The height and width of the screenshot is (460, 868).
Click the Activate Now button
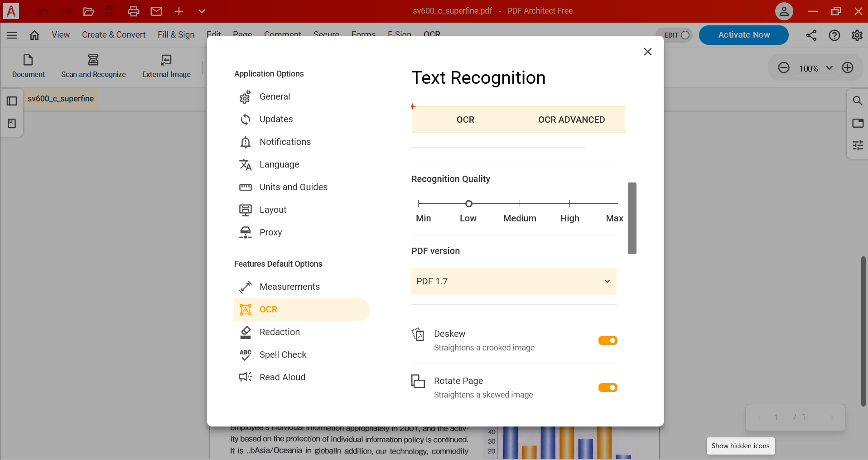(743, 35)
